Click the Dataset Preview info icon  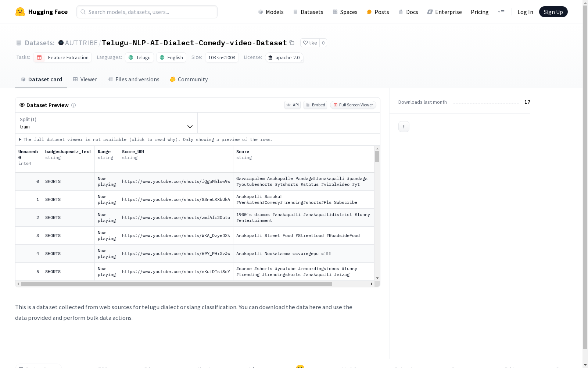[73, 105]
